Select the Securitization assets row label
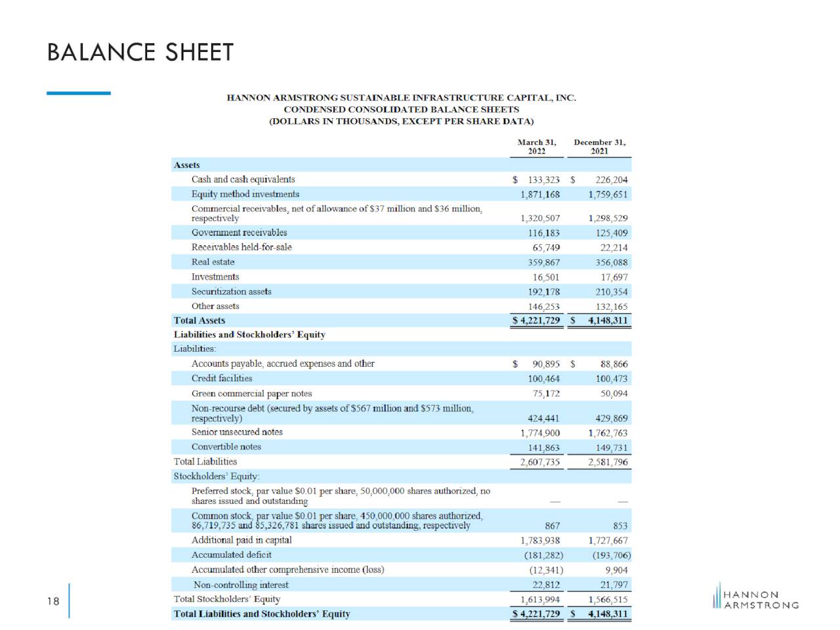840x630 pixels. (x=231, y=291)
